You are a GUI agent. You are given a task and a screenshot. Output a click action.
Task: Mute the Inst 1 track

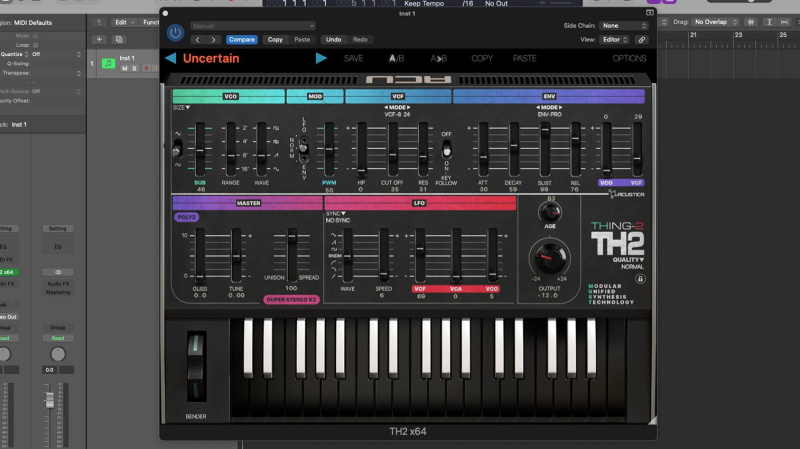(x=124, y=68)
